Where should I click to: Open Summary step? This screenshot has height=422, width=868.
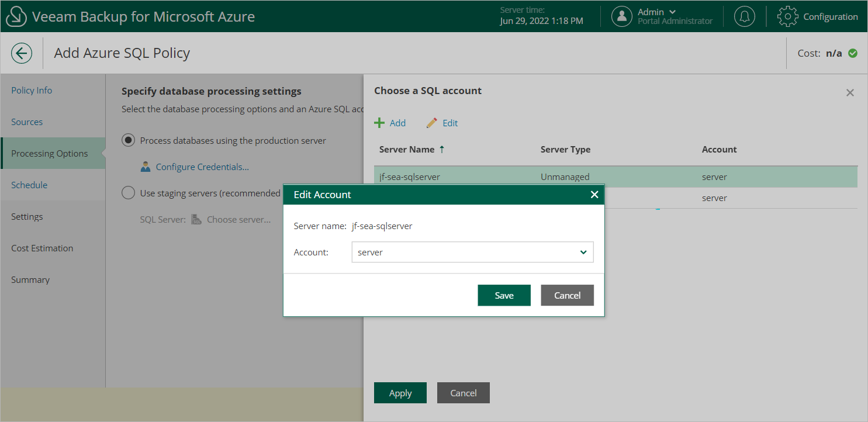tap(30, 279)
